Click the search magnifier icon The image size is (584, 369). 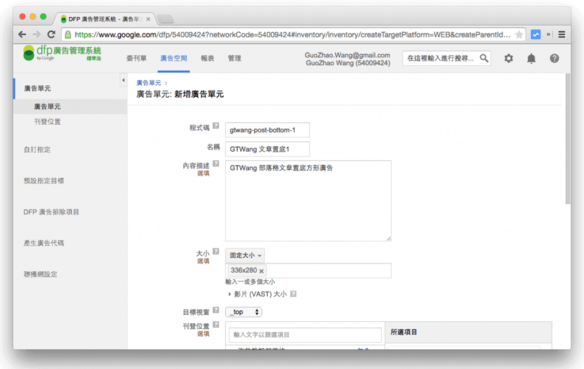coord(484,58)
